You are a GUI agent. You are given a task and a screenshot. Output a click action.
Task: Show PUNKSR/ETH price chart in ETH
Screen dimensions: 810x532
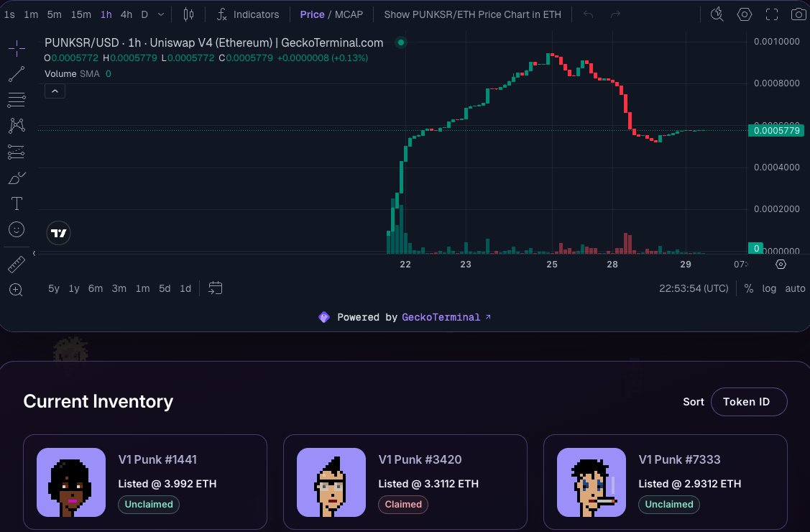[x=473, y=14]
